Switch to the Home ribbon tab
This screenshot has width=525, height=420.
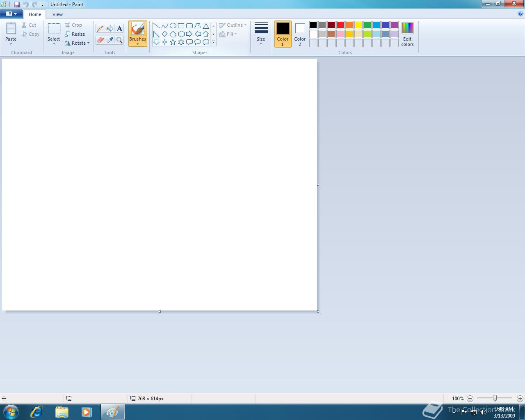point(35,14)
